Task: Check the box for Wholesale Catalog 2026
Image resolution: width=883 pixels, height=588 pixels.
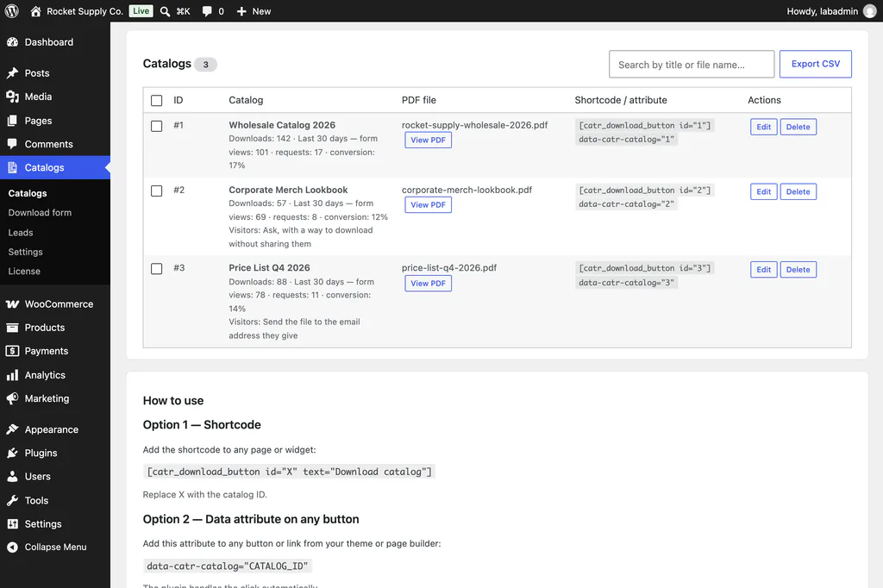Action: [x=157, y=126]
